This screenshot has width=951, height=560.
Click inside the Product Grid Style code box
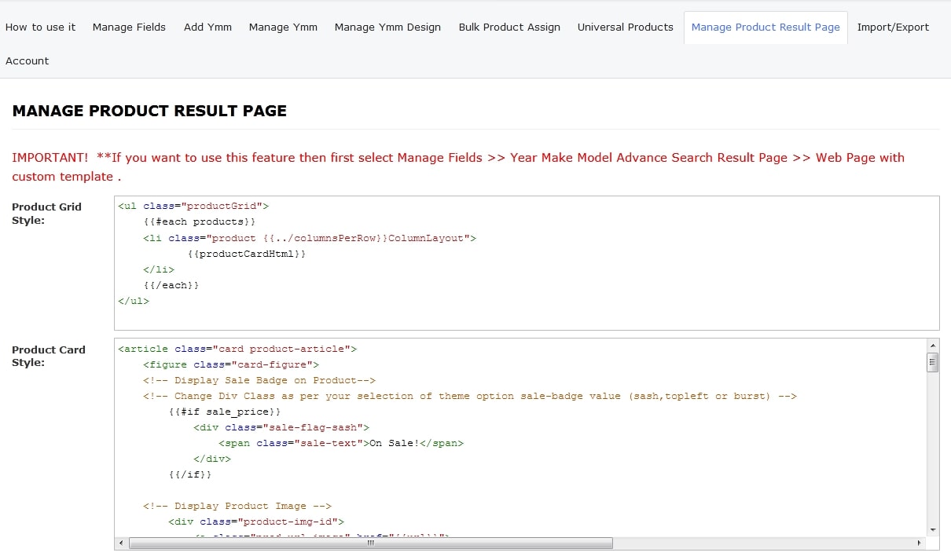coord(527,263)
